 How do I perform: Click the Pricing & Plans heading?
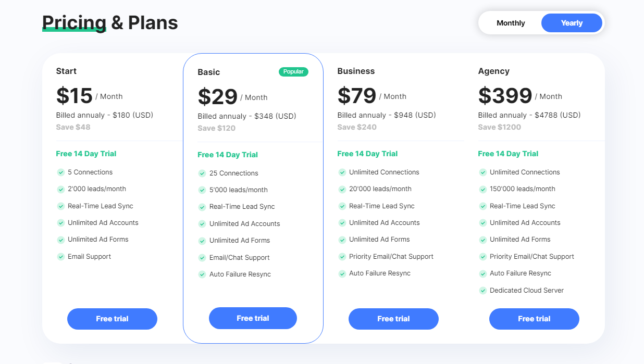110,23
